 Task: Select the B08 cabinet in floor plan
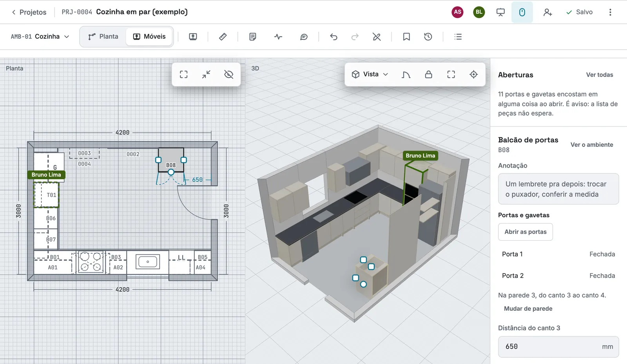(x=171, y=160)
